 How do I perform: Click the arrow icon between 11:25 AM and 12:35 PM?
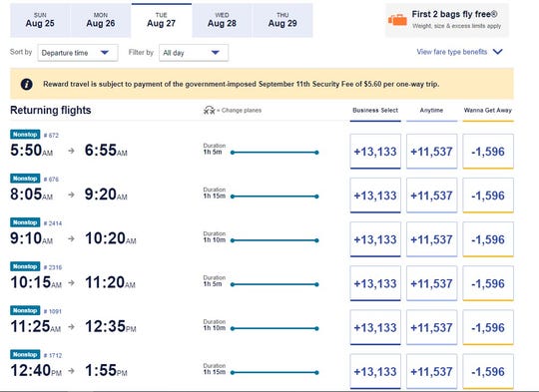(72, 326)
